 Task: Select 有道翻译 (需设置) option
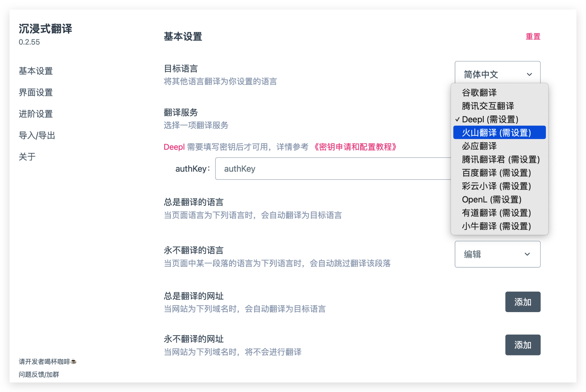(500, 213)
